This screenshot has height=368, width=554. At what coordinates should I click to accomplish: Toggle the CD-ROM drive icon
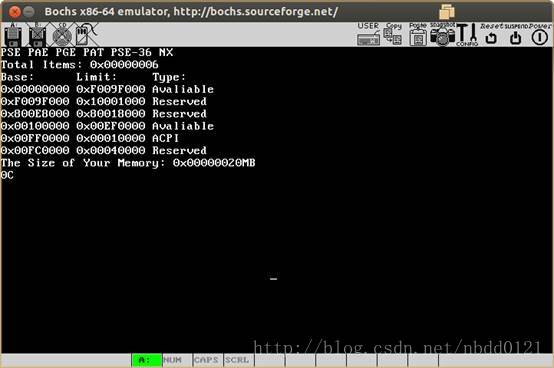point(62,35)
